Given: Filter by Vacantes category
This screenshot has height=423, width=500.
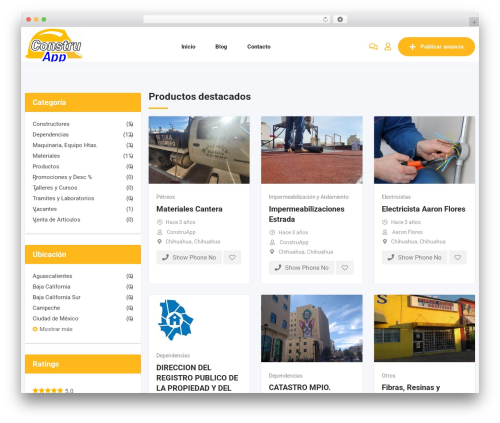Looking at the screenshot, I should (45, 209).
